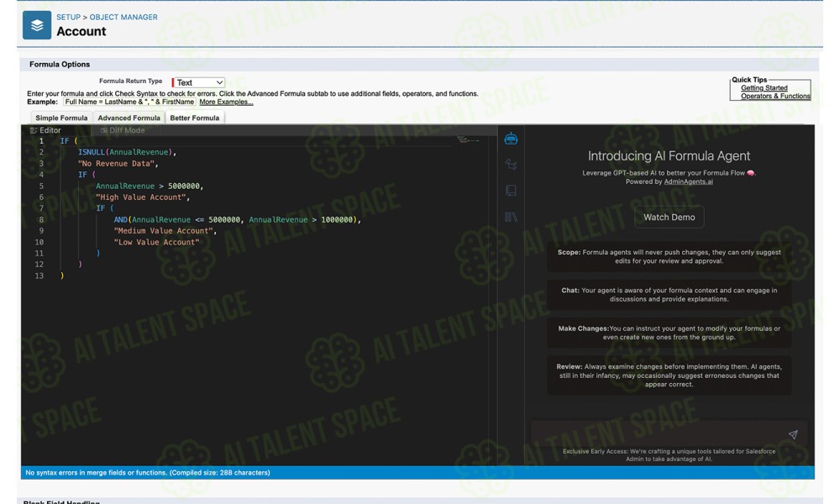840x504 pixels.
Task: Click the Review info card
Action: [669, 375]
